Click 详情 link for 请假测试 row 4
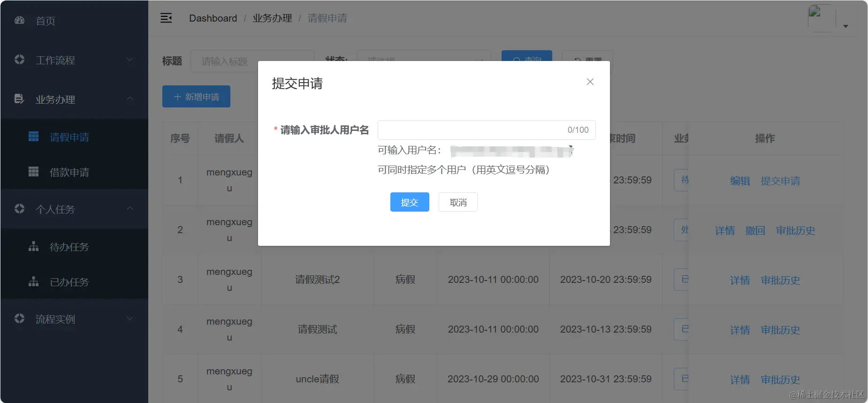The image size is (868, 403). pyautogui.click(x=740, y=330)
